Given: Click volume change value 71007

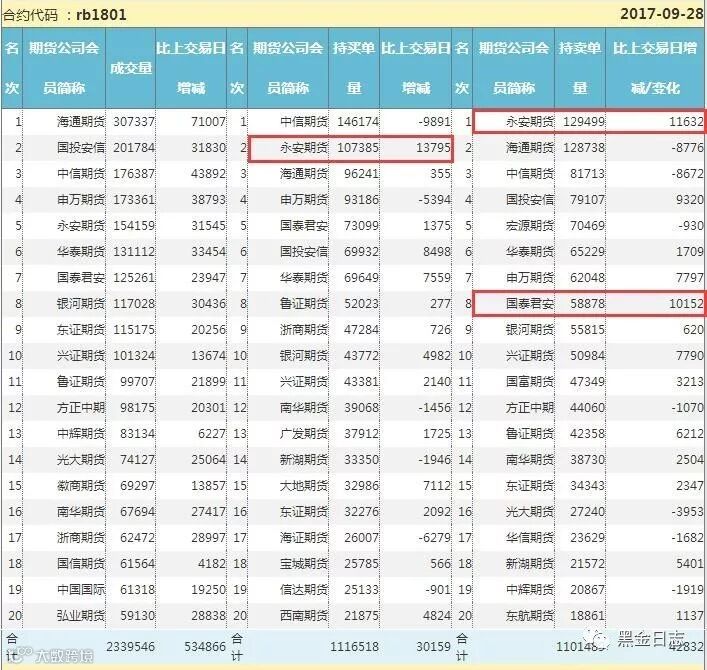Looking at the screenshot, I should (208, 121).
